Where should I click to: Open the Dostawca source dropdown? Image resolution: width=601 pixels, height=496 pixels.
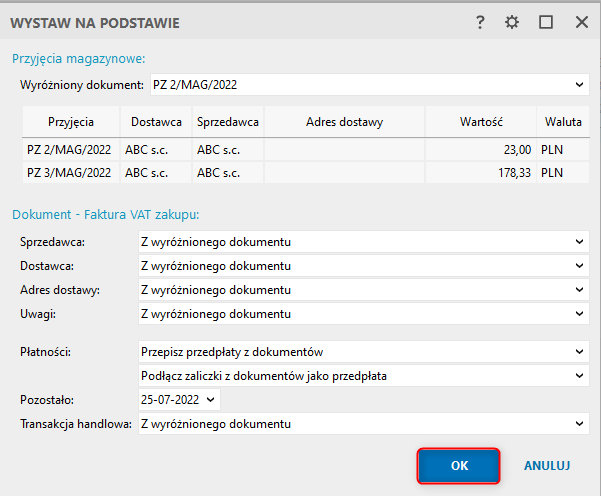tap(580, 266)
